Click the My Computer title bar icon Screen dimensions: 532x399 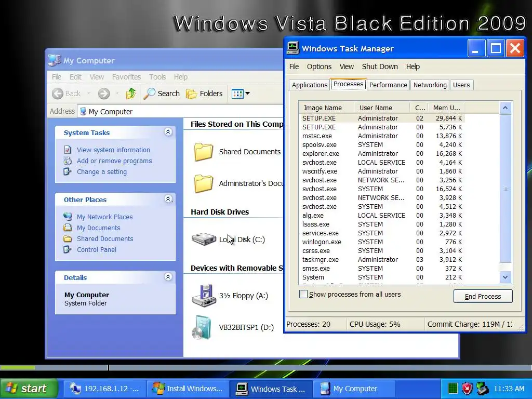[54, 60]
